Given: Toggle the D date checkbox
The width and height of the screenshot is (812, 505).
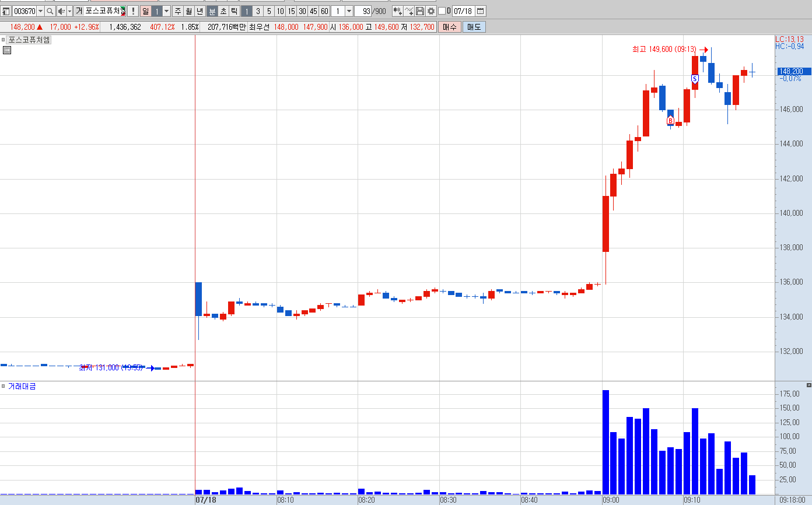Looking at the screenshot, I should 442,11.
